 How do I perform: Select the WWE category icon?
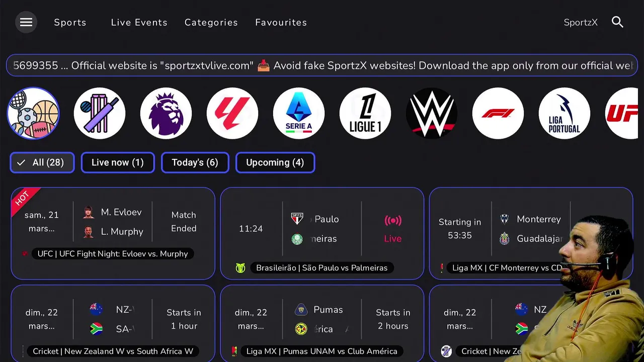432,114
